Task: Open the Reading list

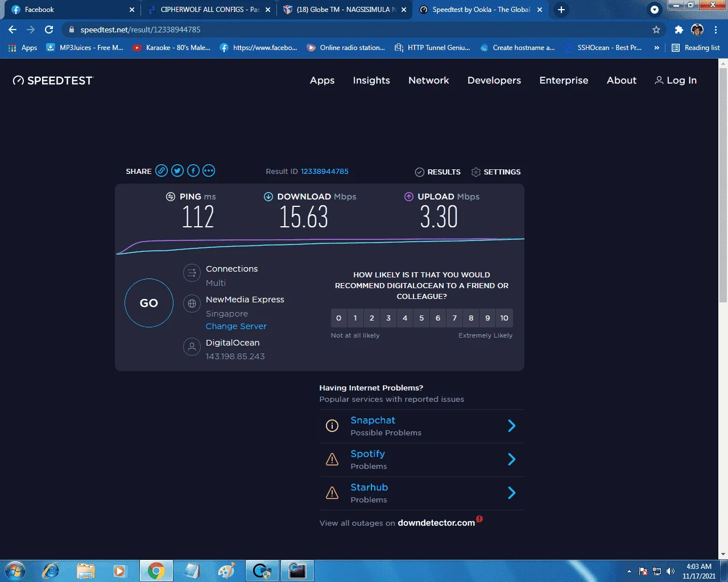Action: [x=696, y=48]
